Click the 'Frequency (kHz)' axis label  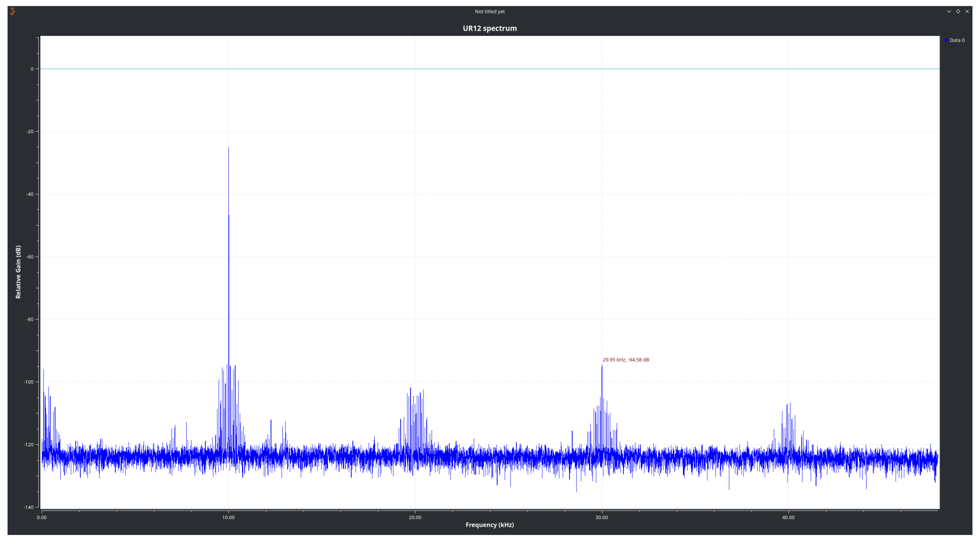point(490,525)
